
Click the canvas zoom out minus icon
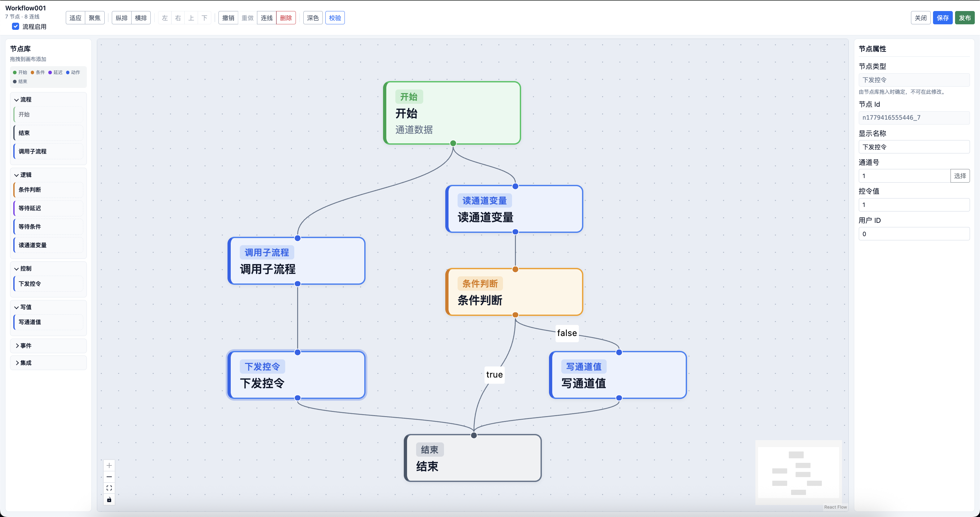tap(109, 477)
